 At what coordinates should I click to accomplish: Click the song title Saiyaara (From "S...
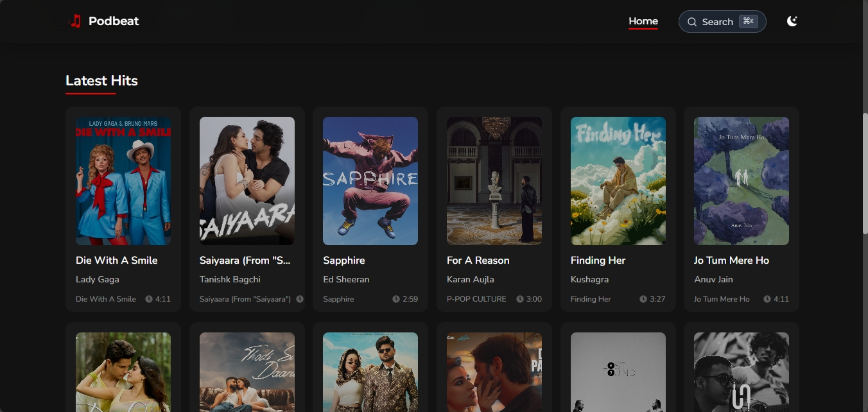[245, 261]
